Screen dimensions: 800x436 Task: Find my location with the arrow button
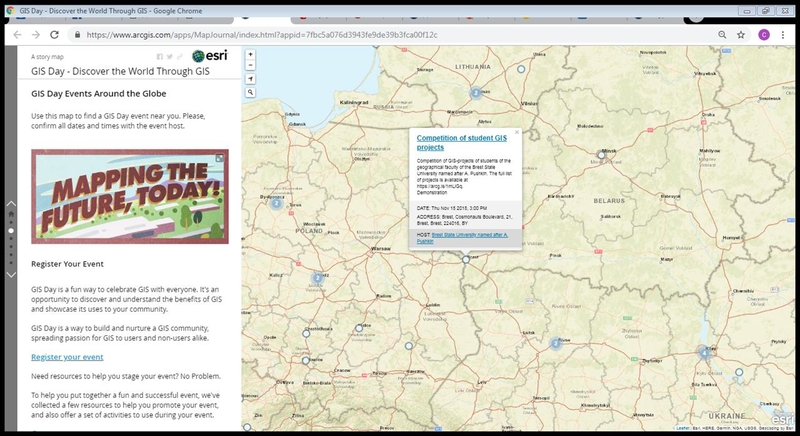coord(250,79)
